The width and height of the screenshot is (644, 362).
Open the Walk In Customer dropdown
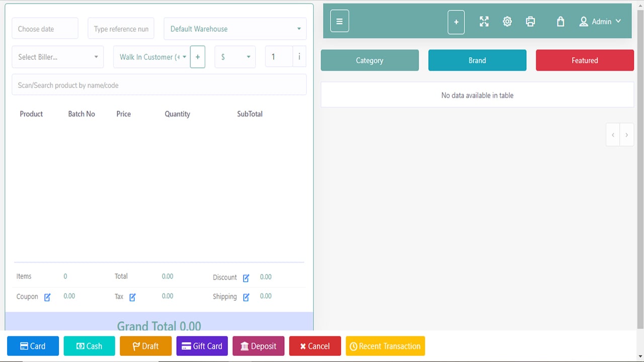(151, 57)
